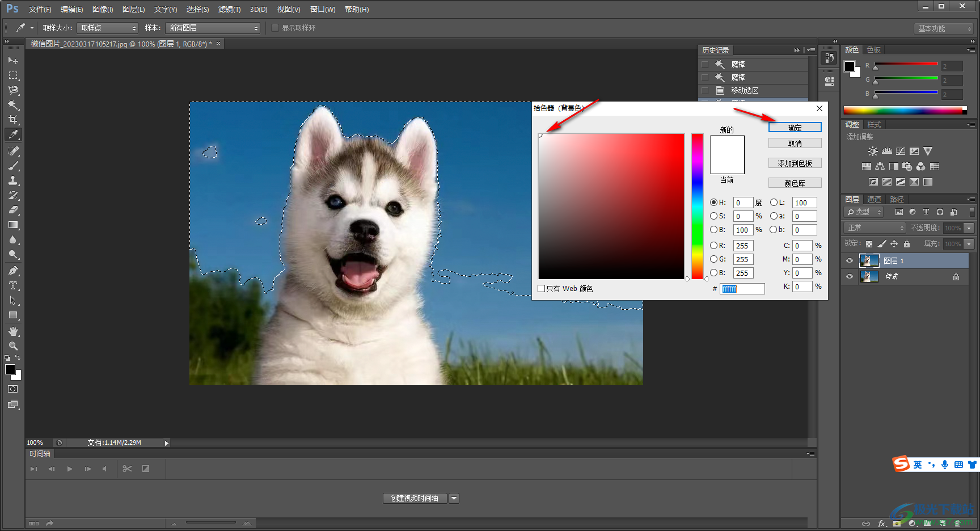Open the 取样大小 dropdown

click(108, 28)
